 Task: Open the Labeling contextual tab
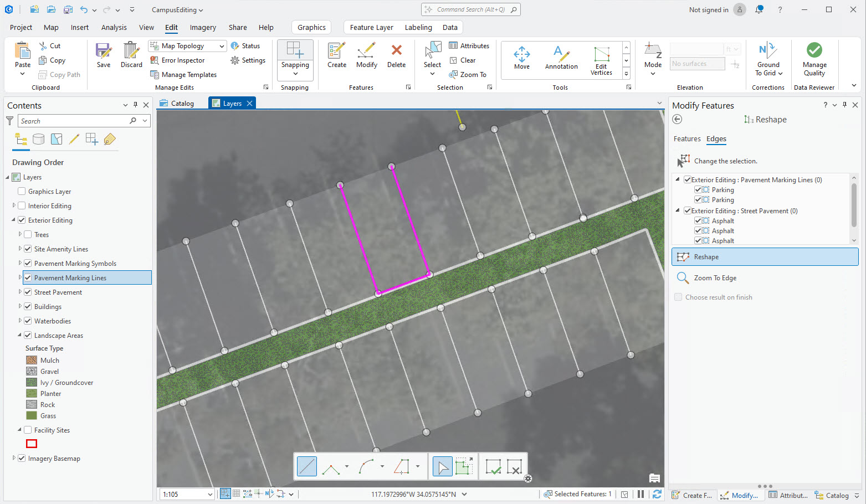coord(418,27)
